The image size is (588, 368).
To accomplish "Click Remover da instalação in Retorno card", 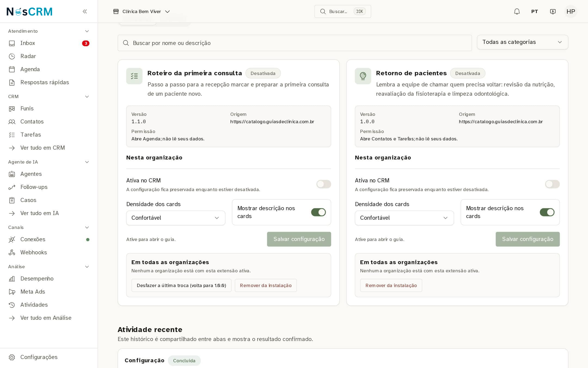I will pyautogui.click(x=391, y=285).
